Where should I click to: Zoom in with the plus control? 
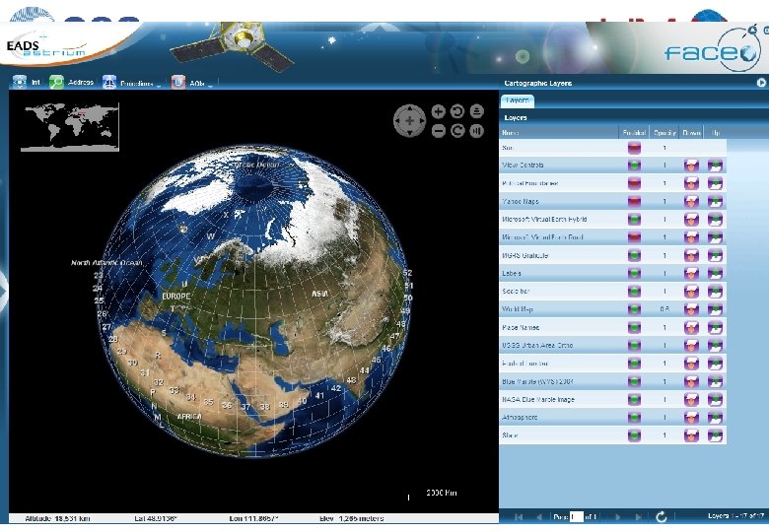pyautogui.click(x=439, y=111)
